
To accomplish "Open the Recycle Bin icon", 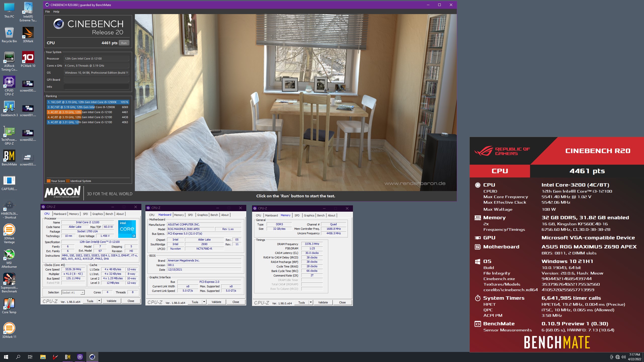I will point(9,35).
